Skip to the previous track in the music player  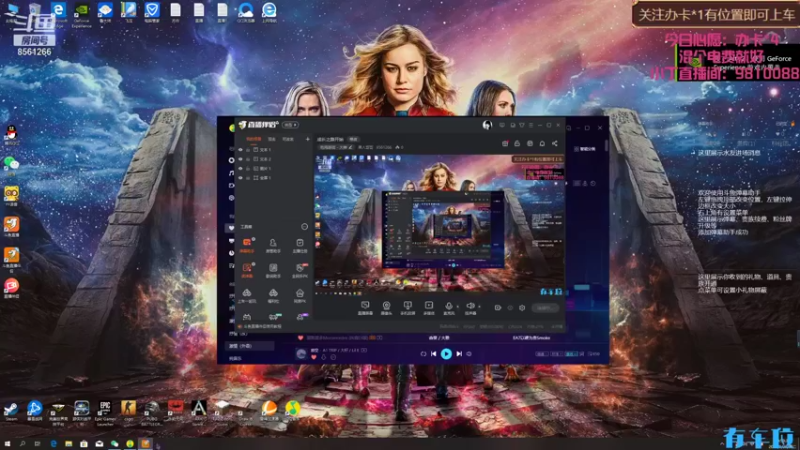tap(433, 354)
